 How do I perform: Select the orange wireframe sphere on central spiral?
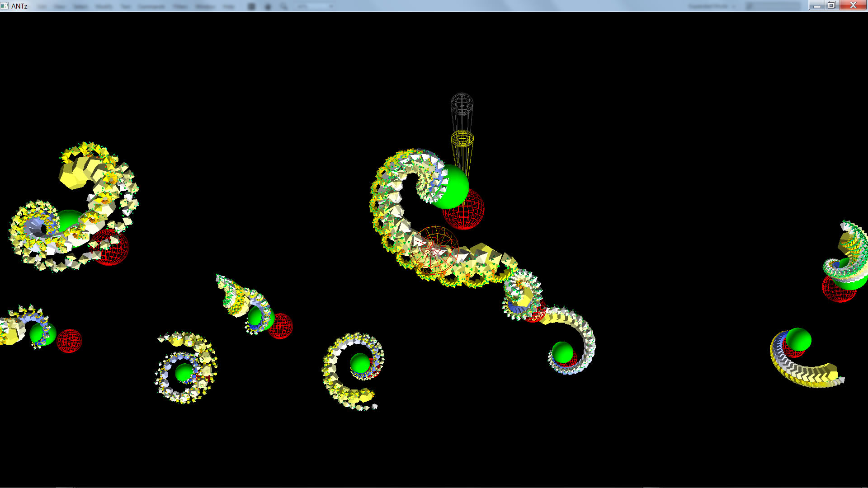pyautogui.click(x=434, y=250)
